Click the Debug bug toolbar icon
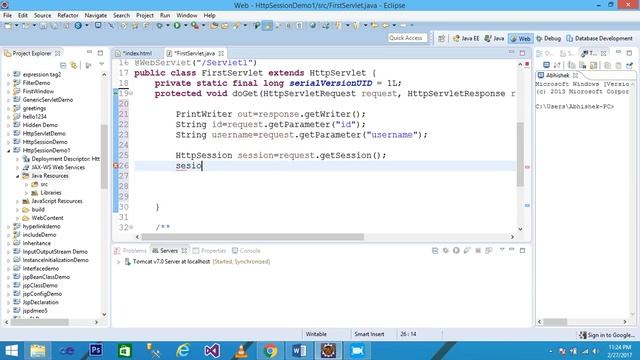 159,26
